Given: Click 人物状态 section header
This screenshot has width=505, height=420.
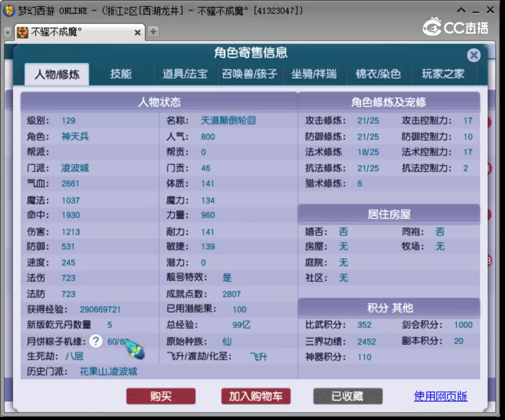Looking at the screenshot, I should pyautogui.click(x=159, y=102).
